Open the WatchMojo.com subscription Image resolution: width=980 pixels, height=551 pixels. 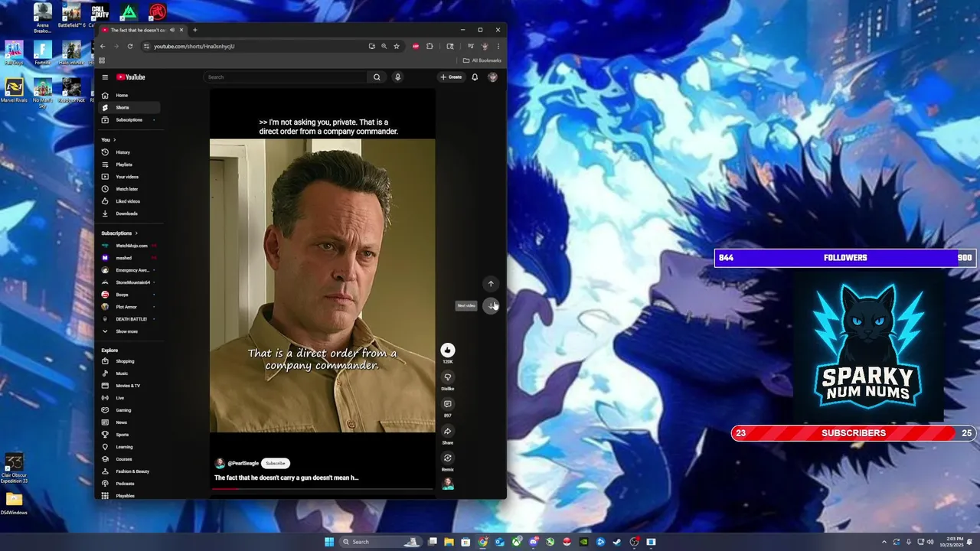click(128, 246)
